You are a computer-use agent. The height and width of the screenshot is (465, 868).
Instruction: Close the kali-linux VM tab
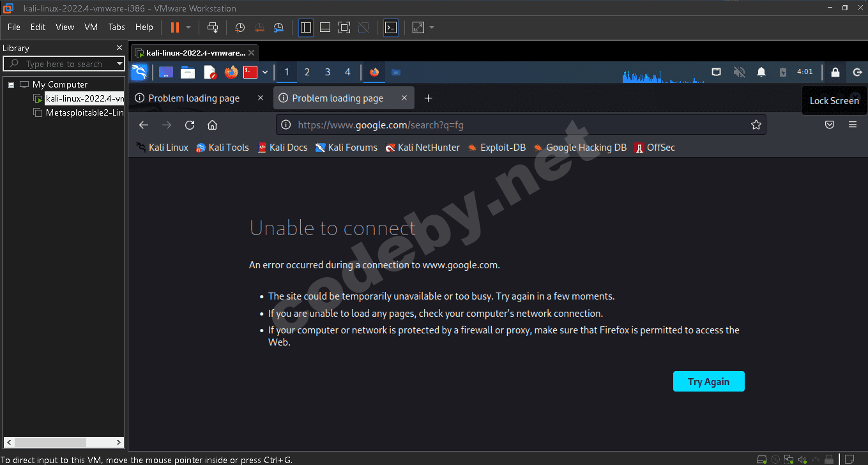(x=252, y=53)
